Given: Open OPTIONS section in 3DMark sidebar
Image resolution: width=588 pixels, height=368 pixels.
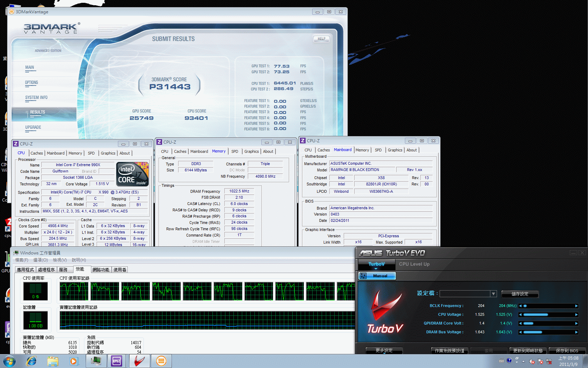Looking at the screenshot, I should click(31, 82).
